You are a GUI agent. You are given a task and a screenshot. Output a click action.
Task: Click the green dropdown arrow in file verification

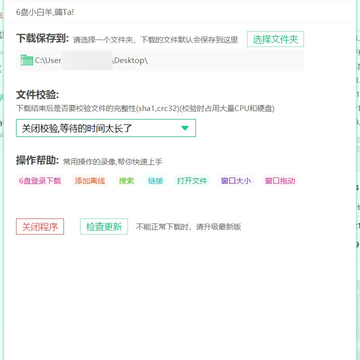point(185,128)
